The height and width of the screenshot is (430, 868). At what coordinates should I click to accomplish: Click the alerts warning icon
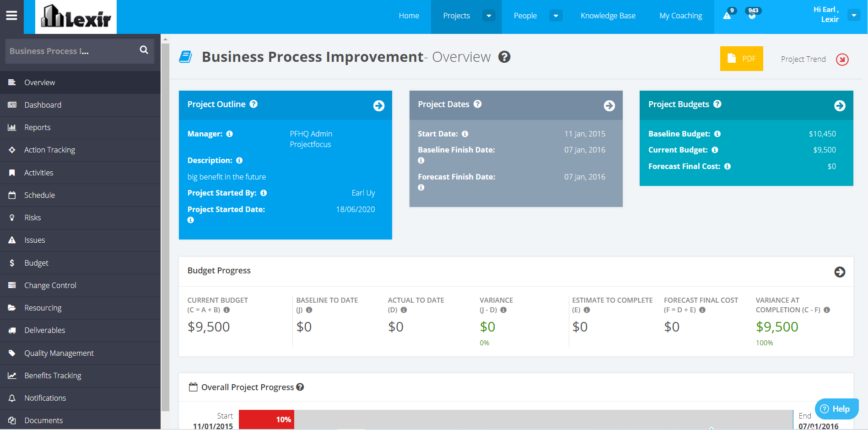pyautogui.click(x=727, y=16)
